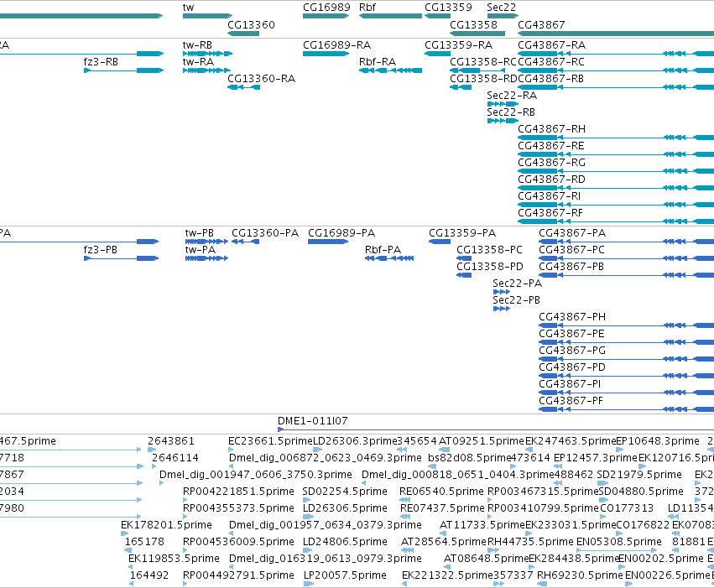Click the RE06540.5prime EST label
This screenshot has height=588, width=714.
click(x=441, y=492)
